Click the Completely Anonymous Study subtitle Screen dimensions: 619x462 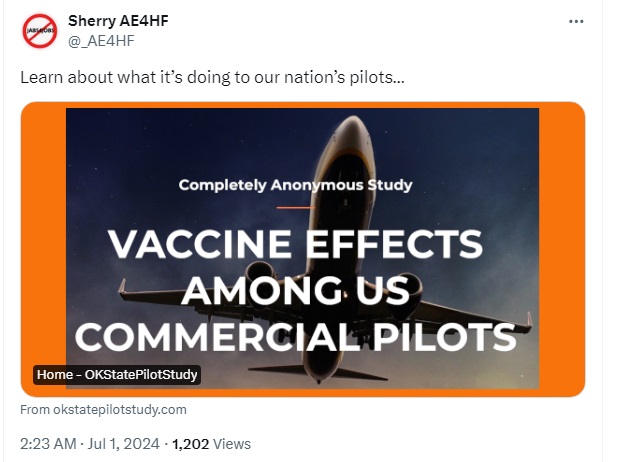point(295,185)
